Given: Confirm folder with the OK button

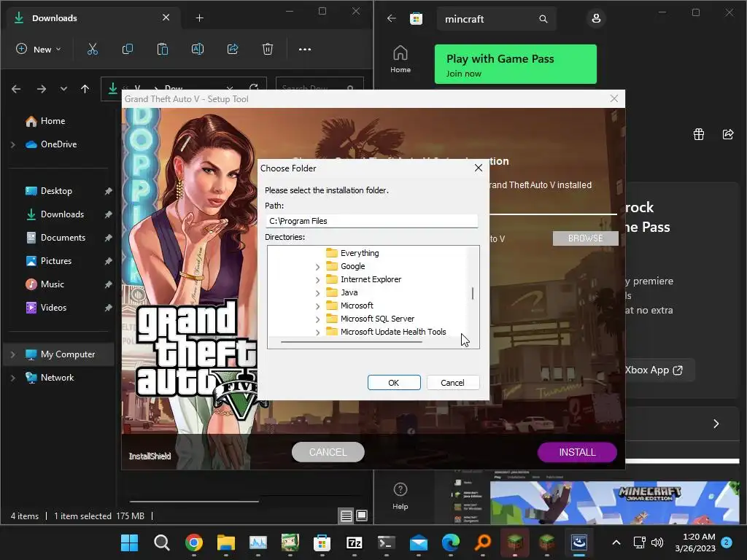Looking at the screenshot, I should coord(394,382).
